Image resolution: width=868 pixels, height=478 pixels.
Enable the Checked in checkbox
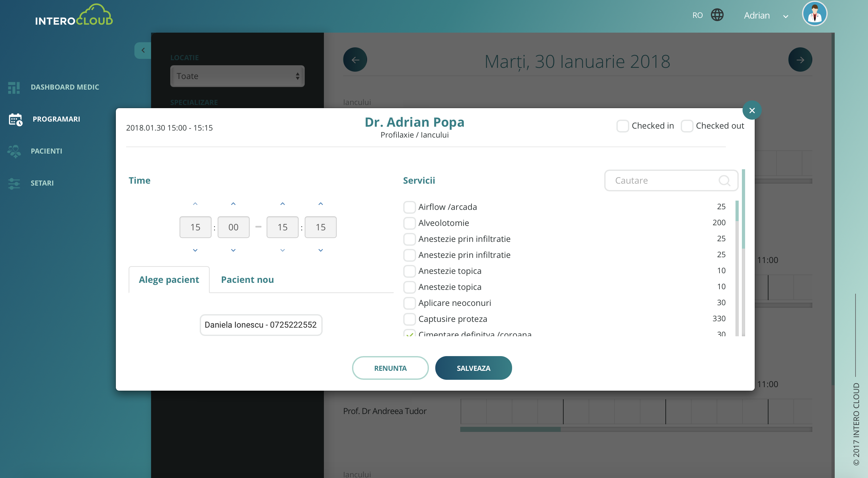tap(623, 126)
